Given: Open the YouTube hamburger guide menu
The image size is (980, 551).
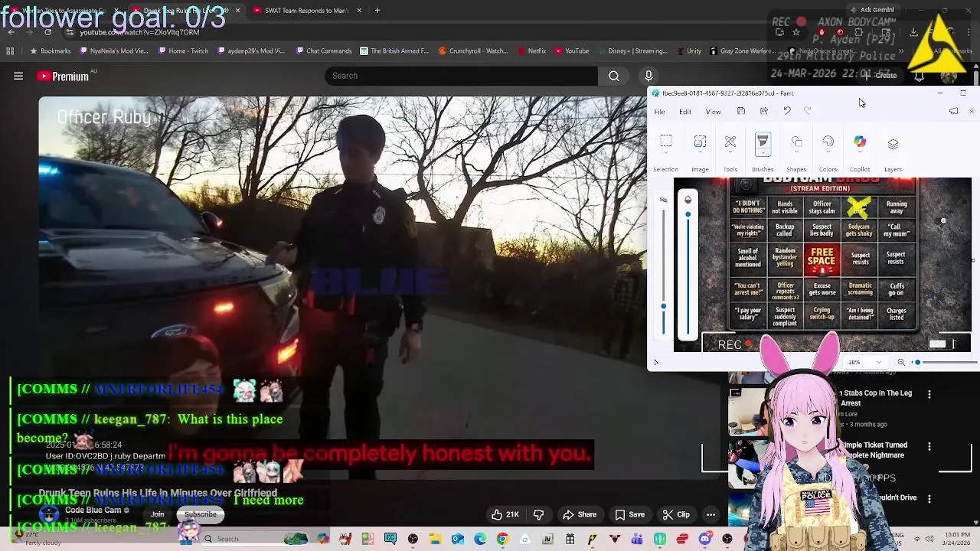Looking at the screenshot, I should (18, 76).
